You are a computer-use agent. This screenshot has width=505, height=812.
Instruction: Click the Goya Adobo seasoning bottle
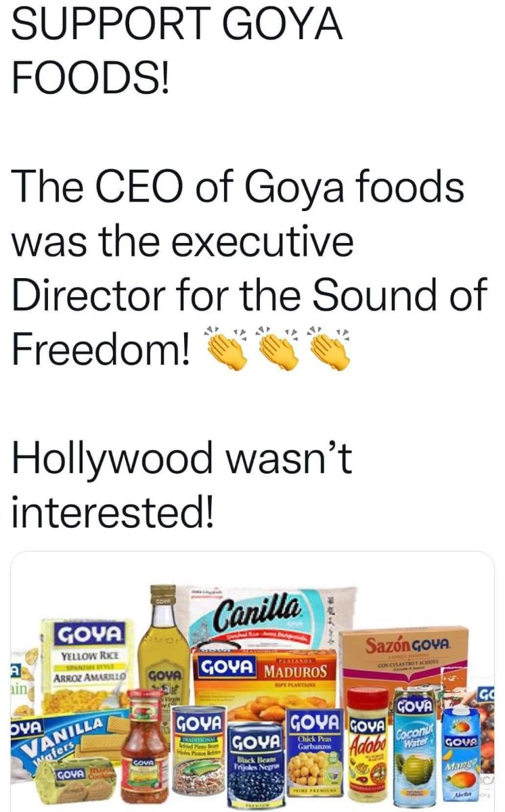tap(366, 744)
